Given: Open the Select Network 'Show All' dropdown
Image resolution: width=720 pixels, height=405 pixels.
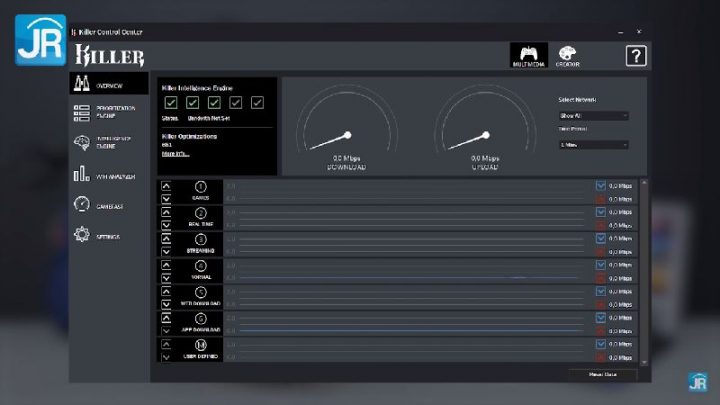Looking at the screenshot, I should [593, 115].
